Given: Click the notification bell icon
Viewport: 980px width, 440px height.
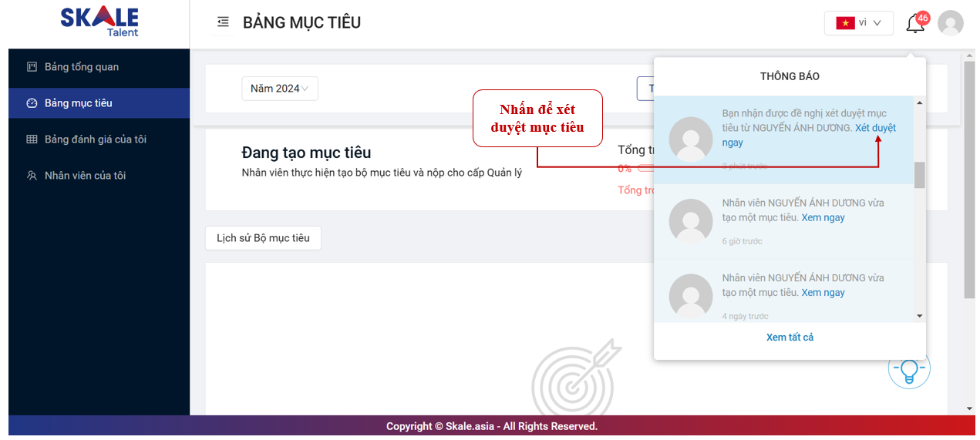Looking at the screenshot, I should 915,23.
